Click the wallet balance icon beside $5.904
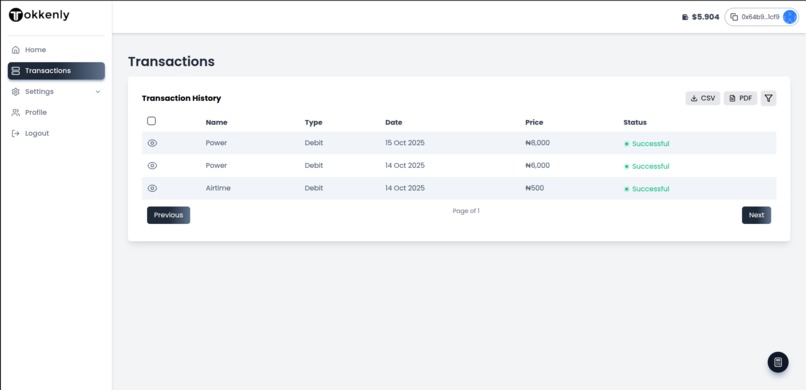This screenshot has height=390, width=806. 685,17
